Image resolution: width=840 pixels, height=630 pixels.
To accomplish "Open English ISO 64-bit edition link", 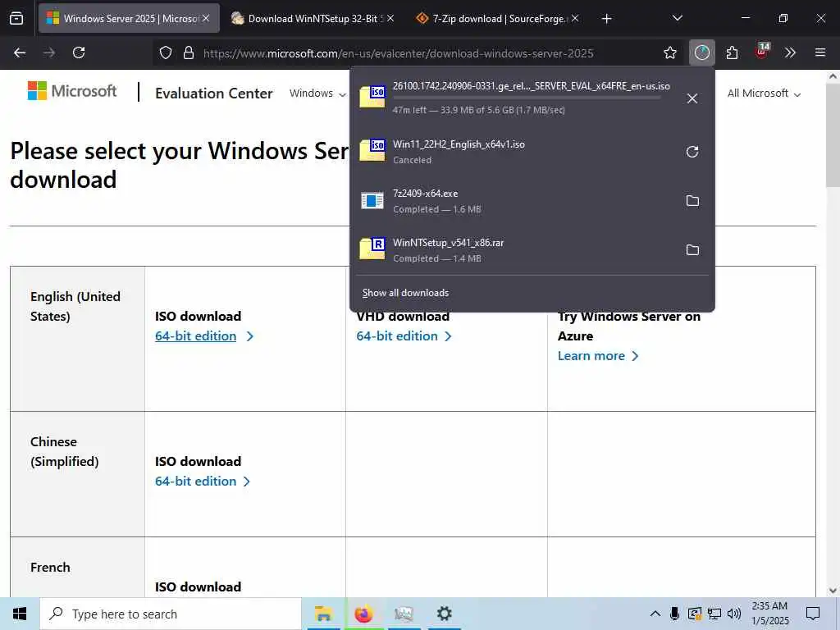I will click(195, 336).
